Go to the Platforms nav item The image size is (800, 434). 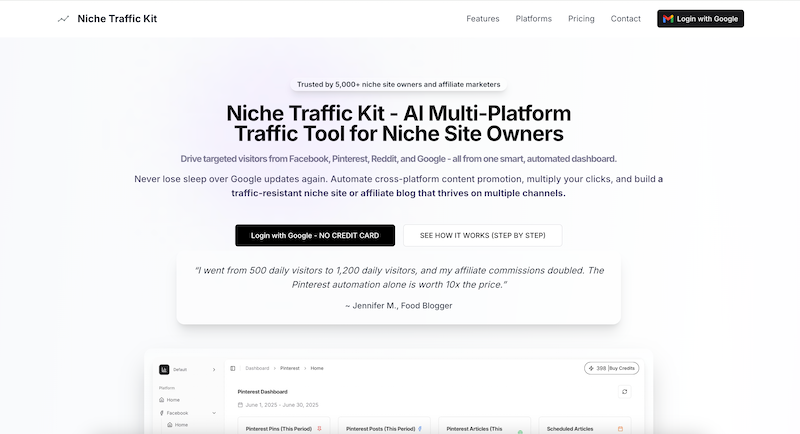click(x=534, y=19)
